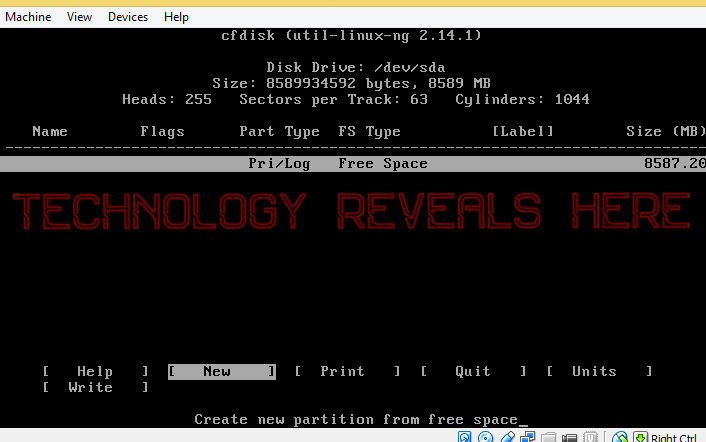706x442 pixels.
Task: Click the Name column header
Action: click(50, 131)
